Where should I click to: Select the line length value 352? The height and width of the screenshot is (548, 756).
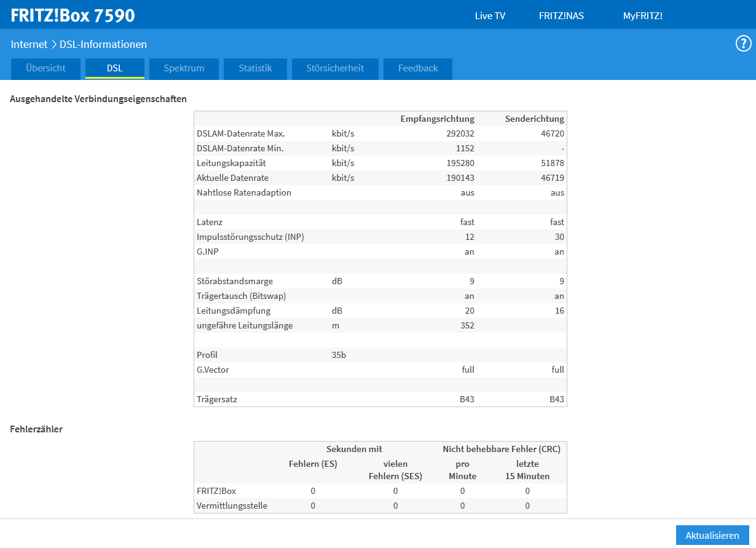pyautogui.click(x=467, y=325)
